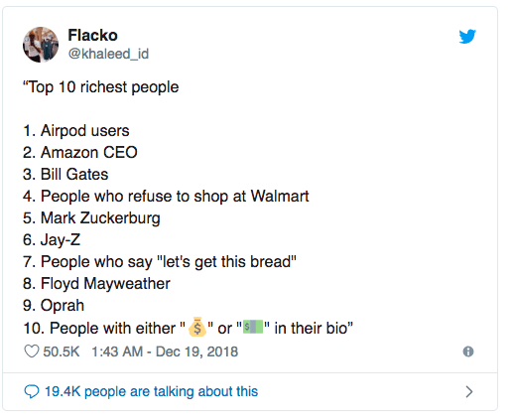Click the 1:43 AM - Dec 19, 2018 timestamp

pyautogui.click(x=165, y=351)
